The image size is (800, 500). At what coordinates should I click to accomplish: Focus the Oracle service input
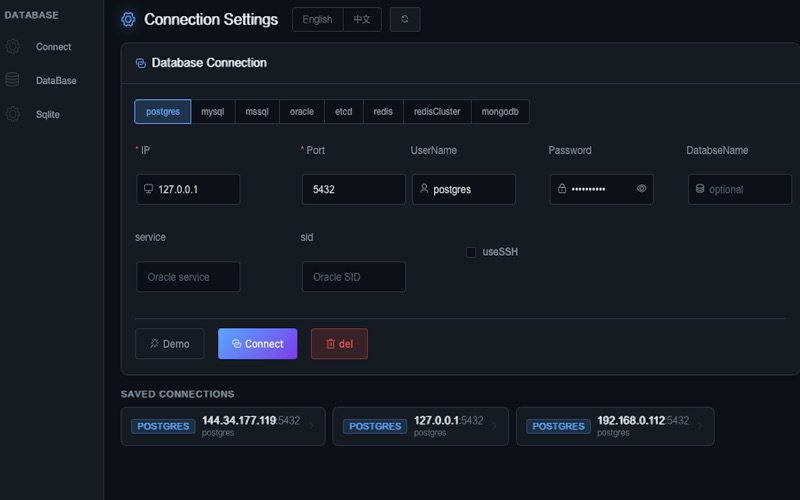pyautogui.click(x=188, y=277)
